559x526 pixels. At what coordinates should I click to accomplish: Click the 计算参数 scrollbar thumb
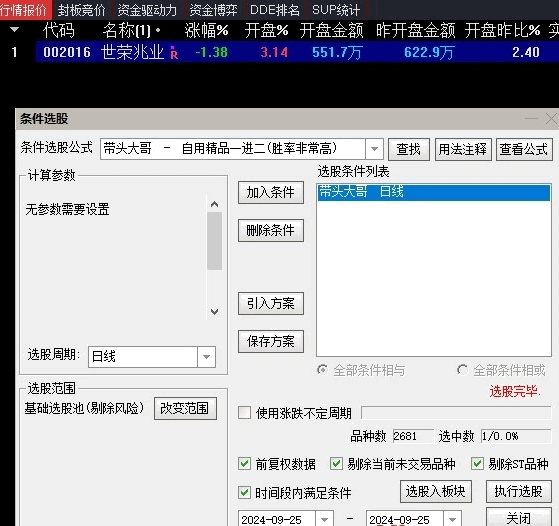coord(214,241)
